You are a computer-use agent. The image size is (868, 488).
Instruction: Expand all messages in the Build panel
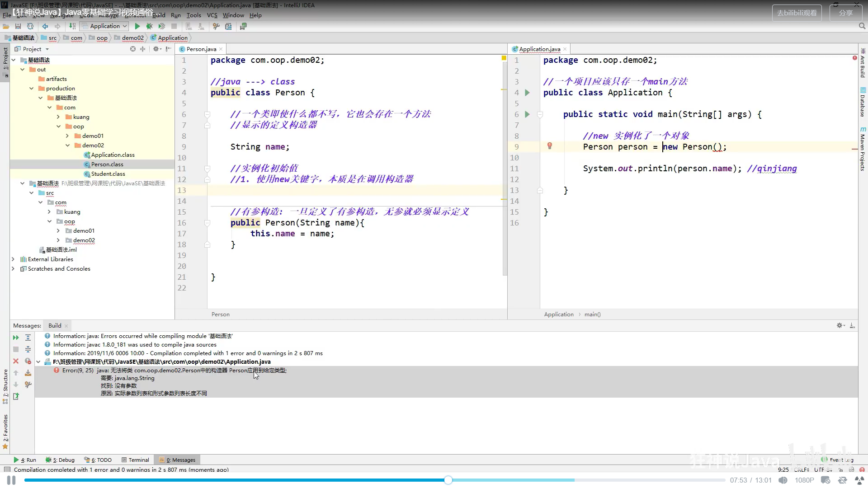[x=28, y=338]
